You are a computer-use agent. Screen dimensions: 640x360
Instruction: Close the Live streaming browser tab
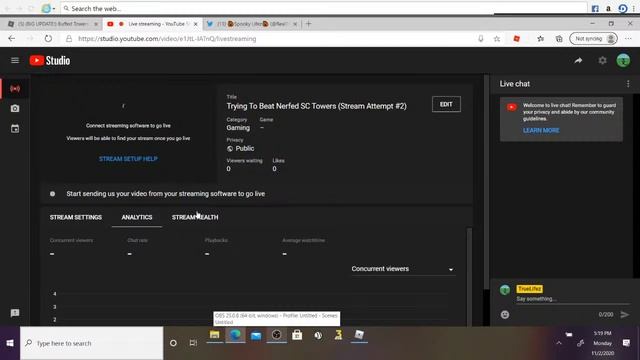(x=196, y=24)
